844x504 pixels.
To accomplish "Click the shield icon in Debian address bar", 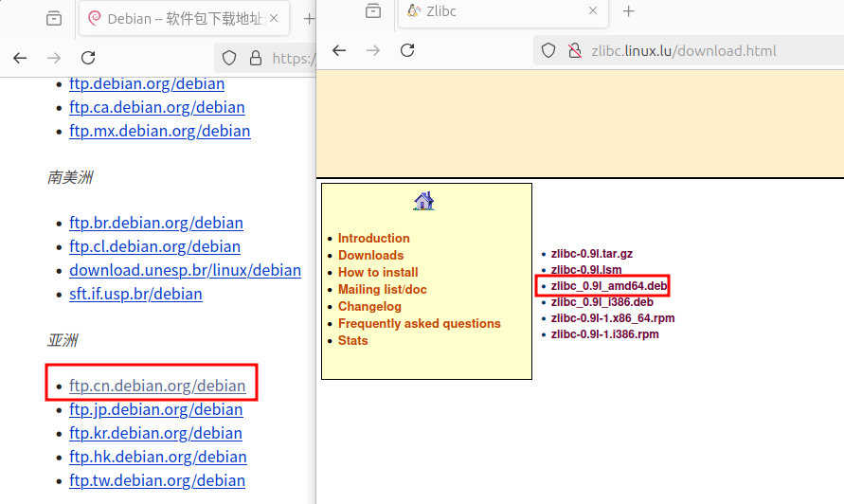I will click(229, 58).
